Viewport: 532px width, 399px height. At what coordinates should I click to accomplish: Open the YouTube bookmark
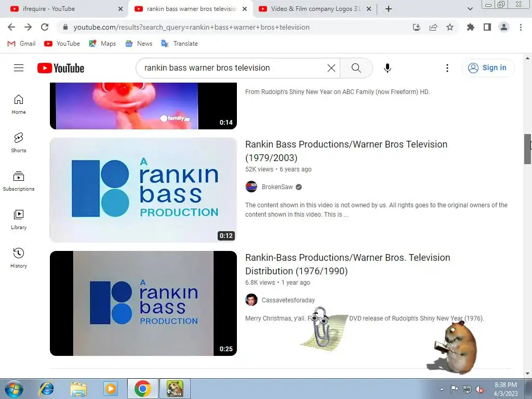tap(62, 44)
